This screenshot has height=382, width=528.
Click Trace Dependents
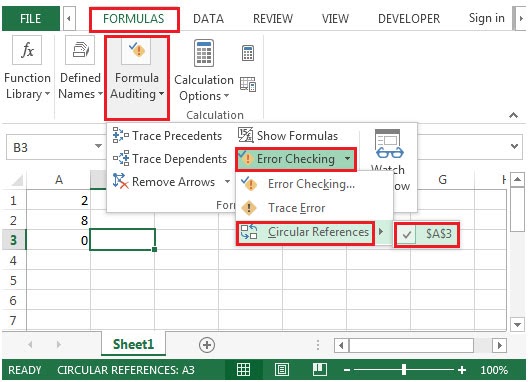pyautogui.click(x=170, y=159)
